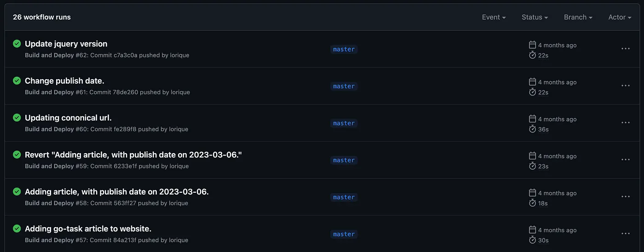Click the 22s duration link for run #62
644x252 pixels.
(x=543, y=55)
